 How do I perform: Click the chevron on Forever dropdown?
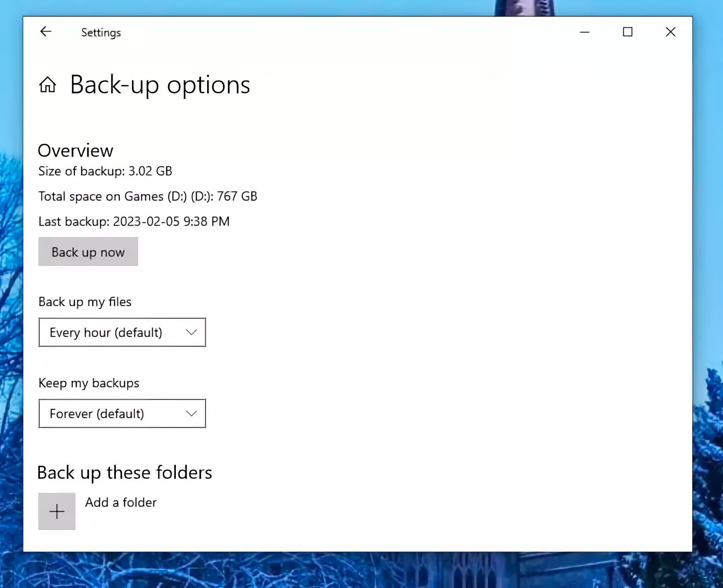pos(191,413)
